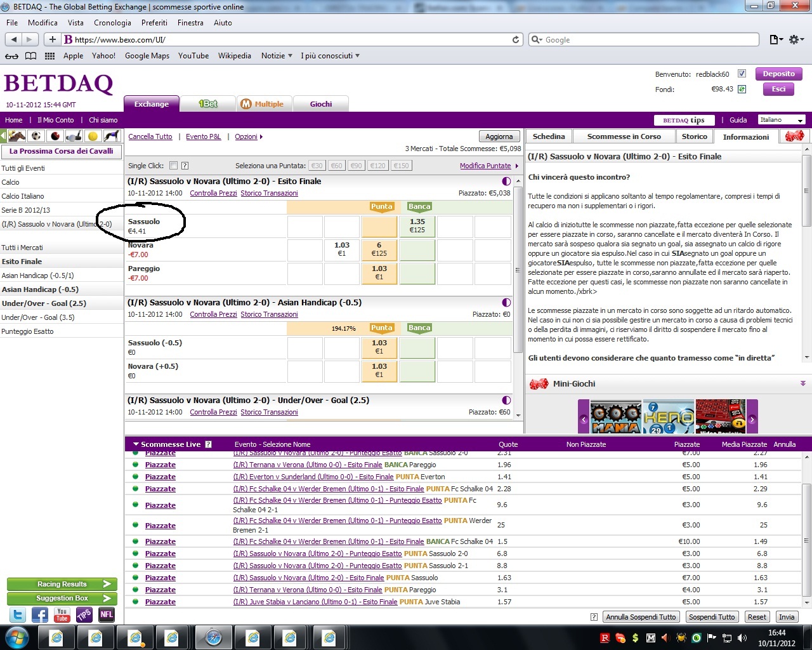Image resolution: width=812 pixels, height=650 pixels.
Task: Click the Annulla Sospendi Tutto button
Action: 641,617
